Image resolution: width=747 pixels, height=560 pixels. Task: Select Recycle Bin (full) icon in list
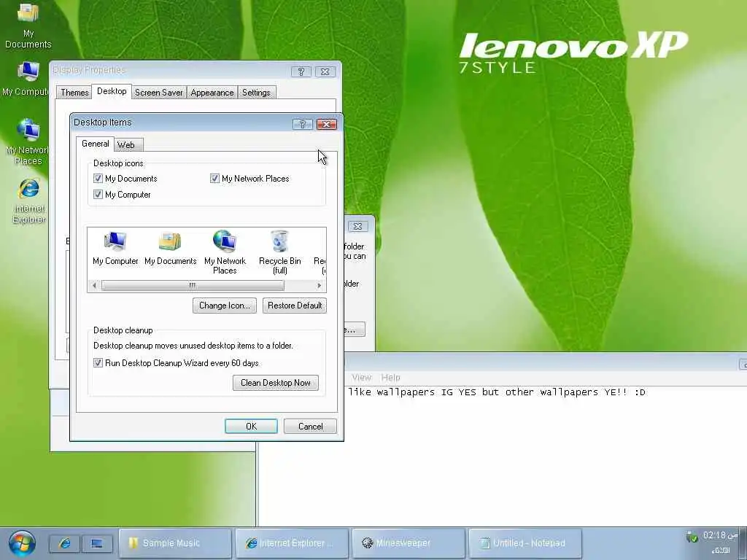pyautogui.click(x=279, y=252)
